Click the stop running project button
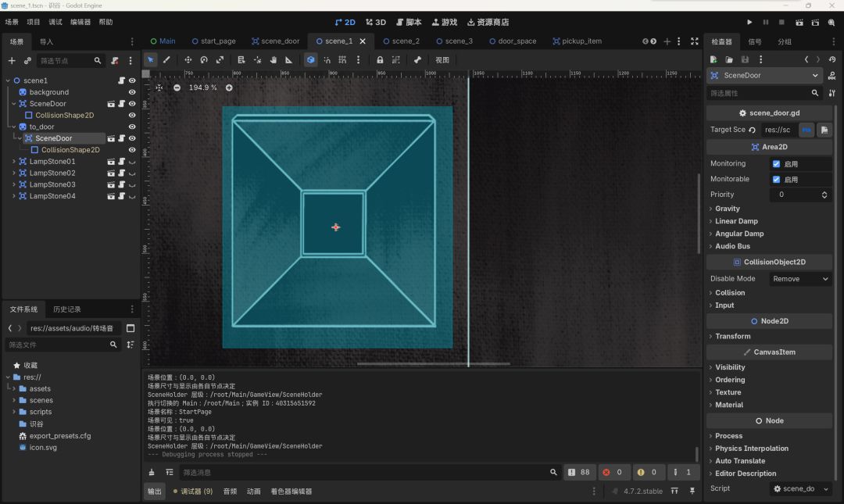 tap(781, 22)
